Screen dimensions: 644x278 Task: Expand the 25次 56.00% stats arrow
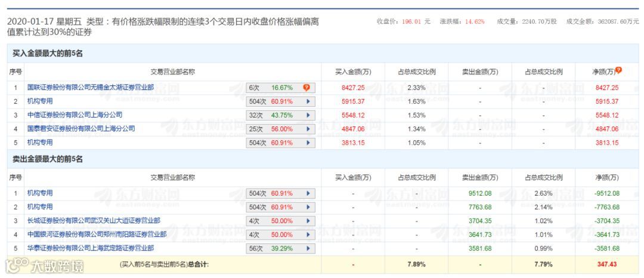tap(308, 129)
